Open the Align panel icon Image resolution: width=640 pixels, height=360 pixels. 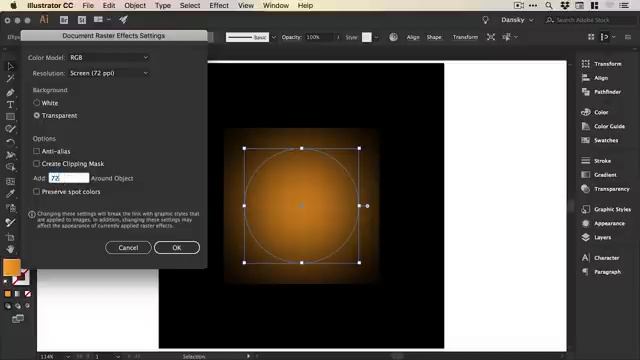(586, 78)
